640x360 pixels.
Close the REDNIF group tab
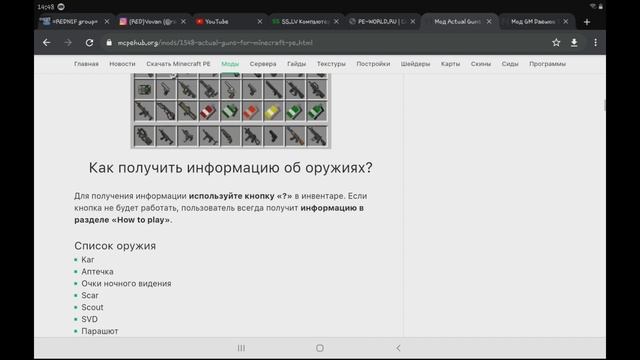tap(107, 22)
